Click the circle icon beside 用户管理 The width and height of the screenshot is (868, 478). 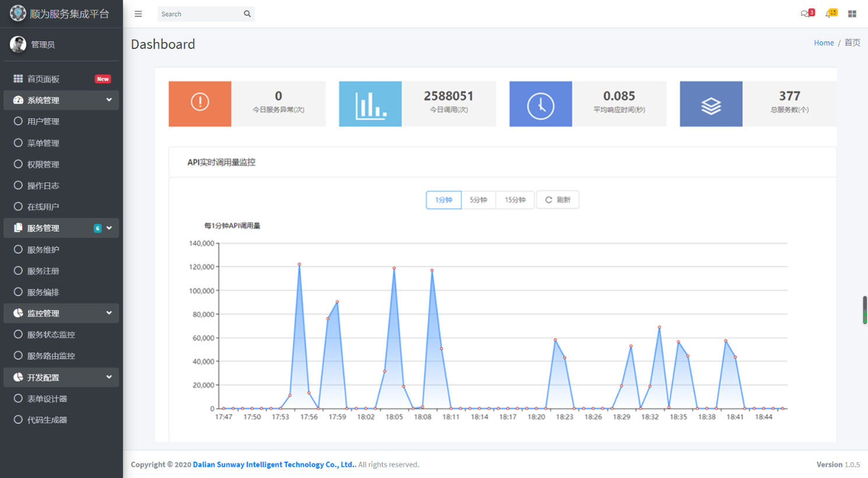[18, 121]
